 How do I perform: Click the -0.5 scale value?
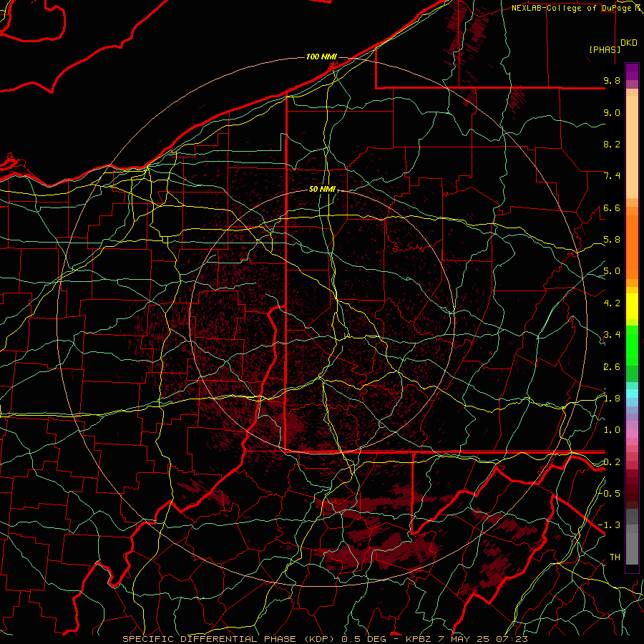(x=610, y=493)
